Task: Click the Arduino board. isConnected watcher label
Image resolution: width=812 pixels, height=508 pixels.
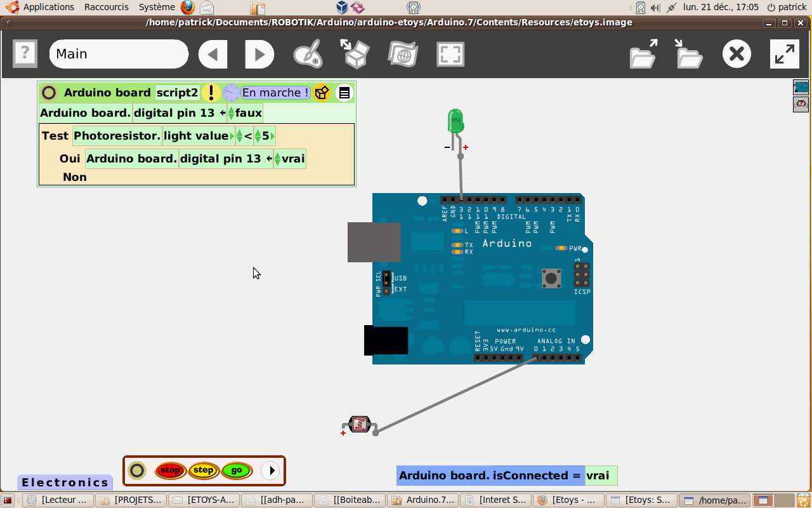Action: coord(490,476)
